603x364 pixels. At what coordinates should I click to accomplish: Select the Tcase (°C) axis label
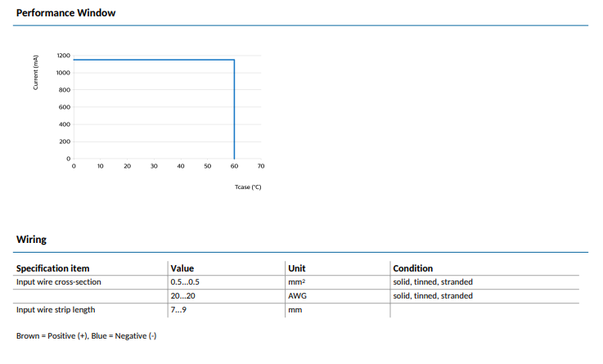coord(248,186)
